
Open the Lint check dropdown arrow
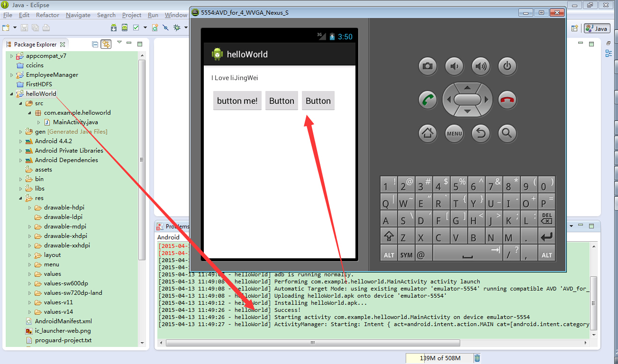tap(144, 28)
